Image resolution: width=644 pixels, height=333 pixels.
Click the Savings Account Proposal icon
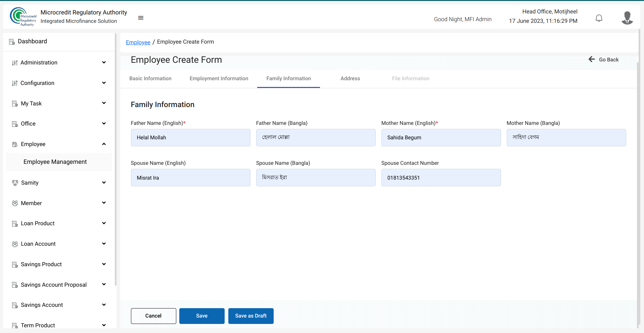(x=15, y=285)
